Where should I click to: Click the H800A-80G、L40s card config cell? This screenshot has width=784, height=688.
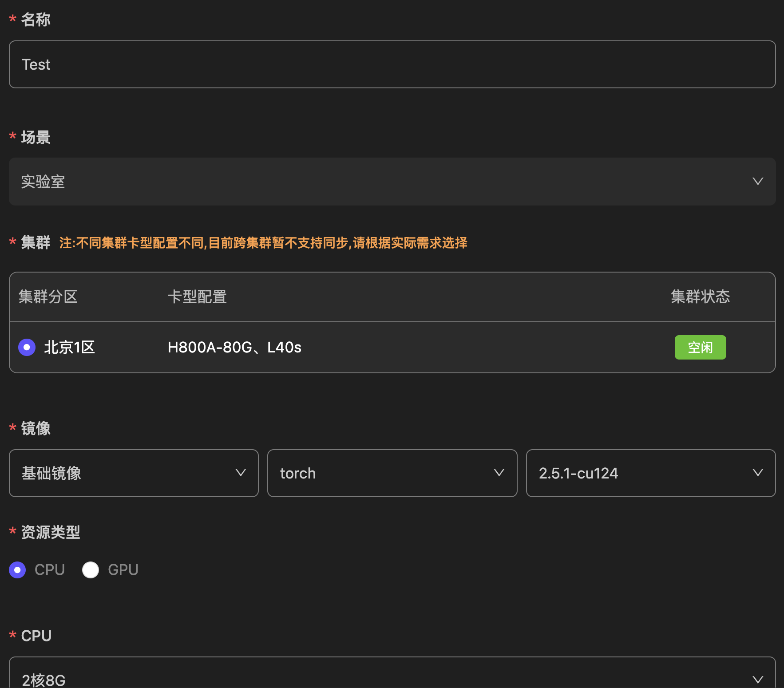[x=234, y=347]
